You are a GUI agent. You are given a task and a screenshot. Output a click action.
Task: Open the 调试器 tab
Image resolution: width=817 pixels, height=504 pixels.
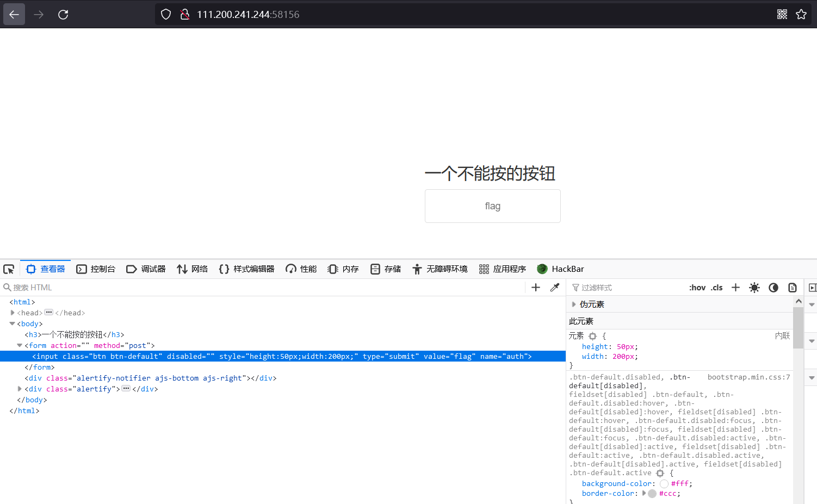(146, 269)
